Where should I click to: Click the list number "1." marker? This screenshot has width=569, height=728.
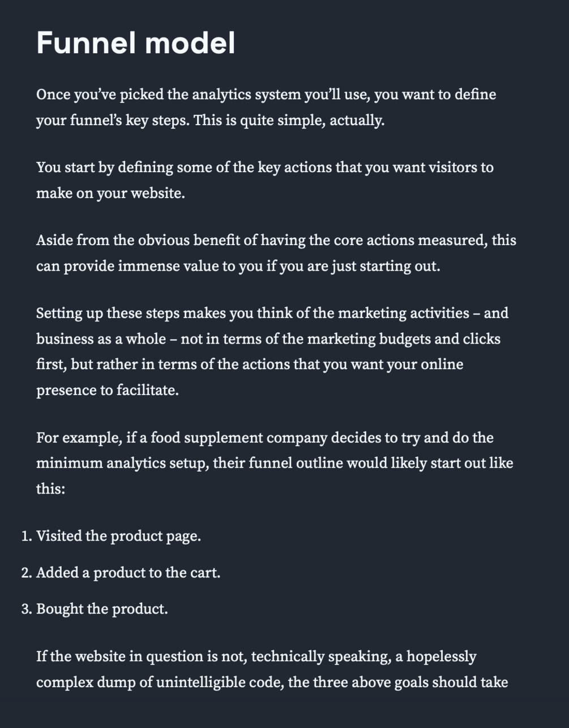coord(27,536)
